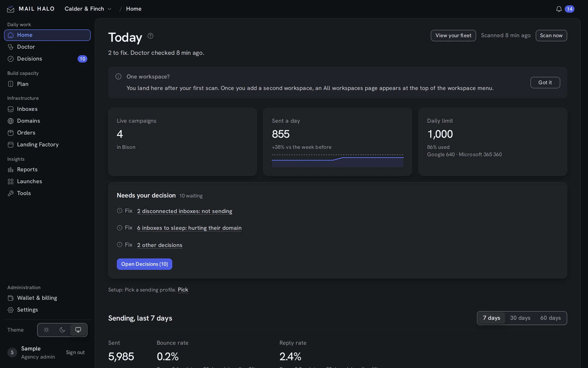588x368 pixels.
Task: Click Scanned 8 min ago text
Action: (506, 36)
